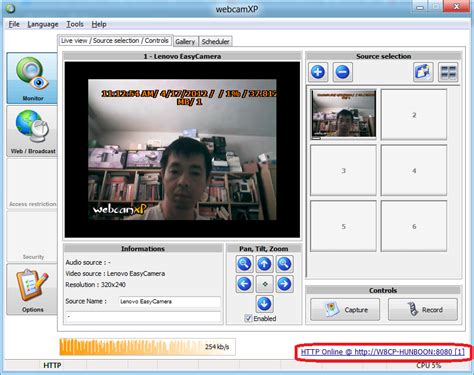Open the HTTP Online server link
This screenshot has height=375, width=474.
point(382,352)
